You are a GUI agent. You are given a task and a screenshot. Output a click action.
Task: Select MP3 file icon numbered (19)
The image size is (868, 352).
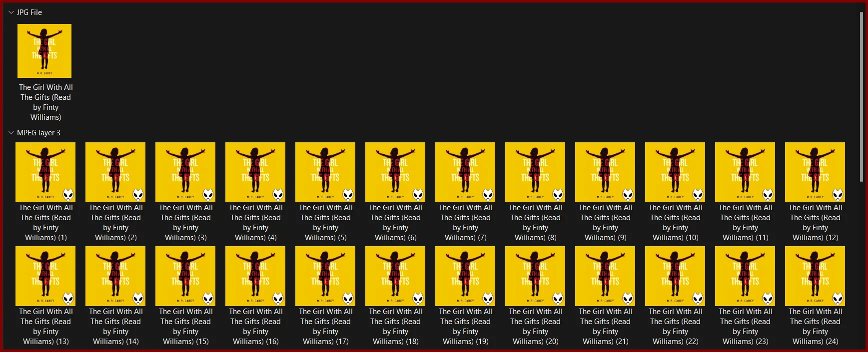(x=465, y=276)
